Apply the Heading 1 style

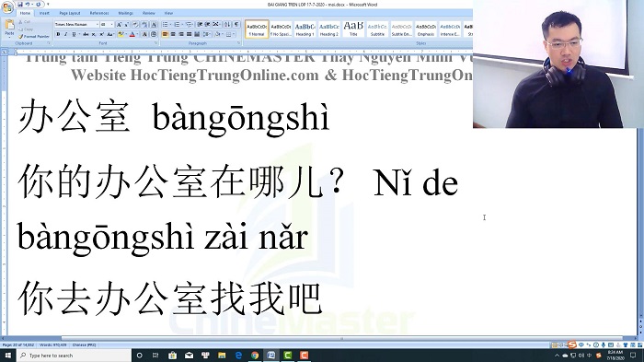[305, 29]
